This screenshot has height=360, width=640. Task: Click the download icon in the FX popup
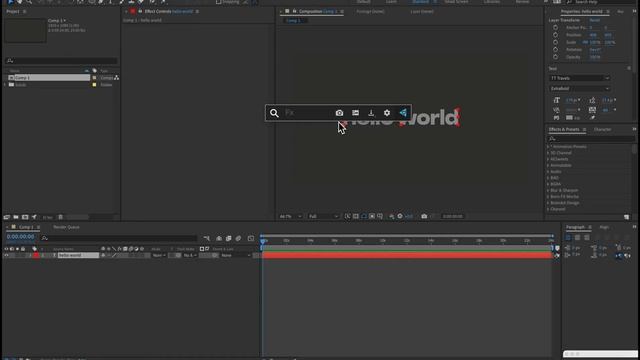[371, 113]
